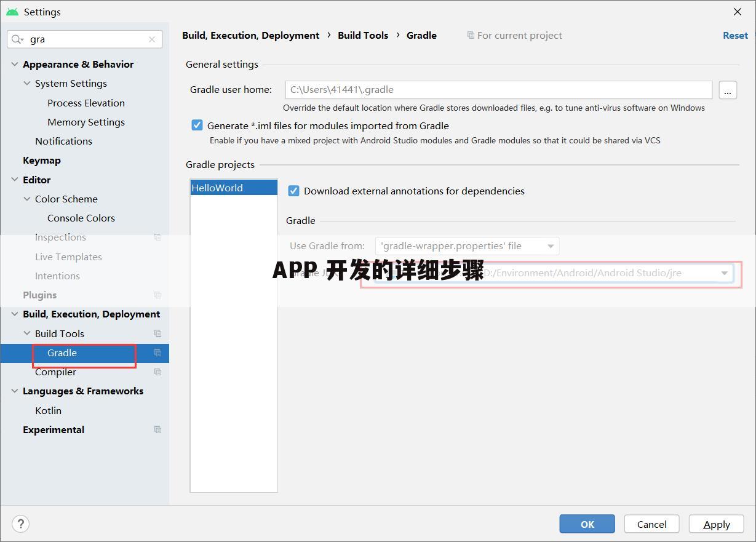Screen dimensions: 756x542
Task: Collapse the Appearance & Behavior node
Action: point(15,64)
